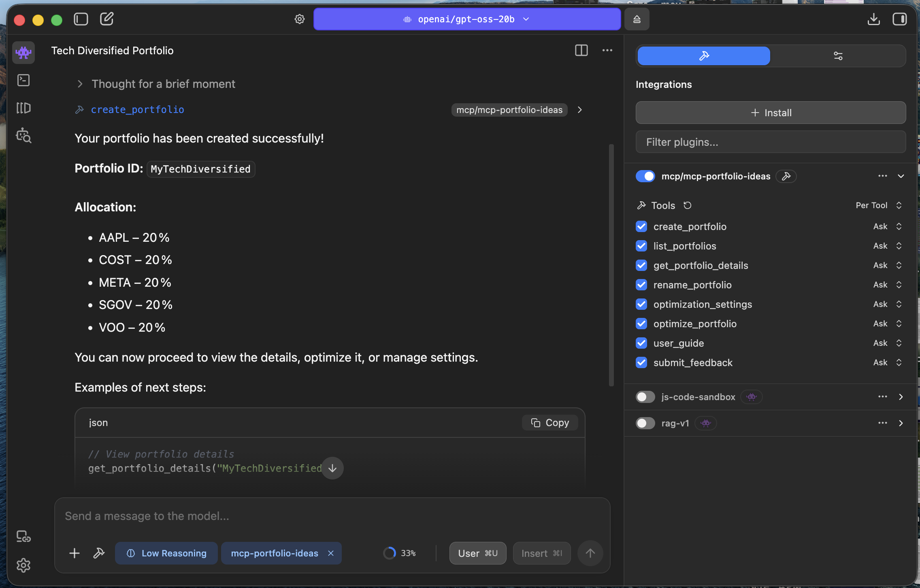Open the Developer terminal sidebar icon
This screenshot has height=588, width=920.
tap(23, 80)
